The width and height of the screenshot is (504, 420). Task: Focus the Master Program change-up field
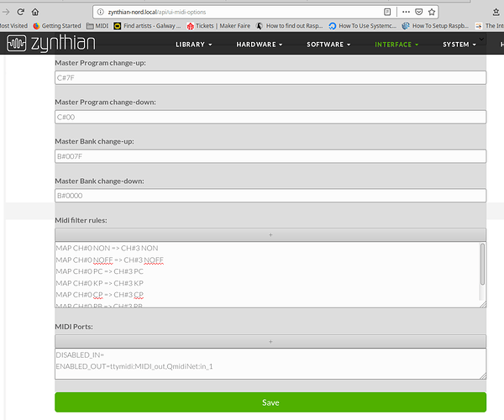tap(270, 78)
